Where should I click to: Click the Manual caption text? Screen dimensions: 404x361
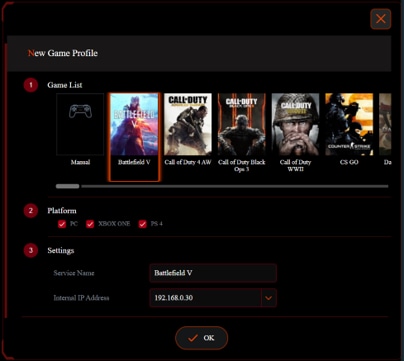[x=80, y=162]
